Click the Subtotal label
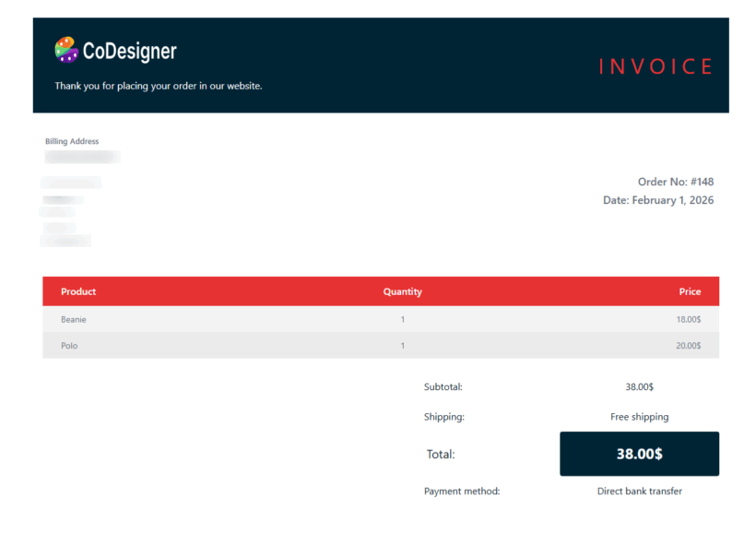Image resolution: width=756 pixels, height=533 pixels. tap(443, 387)
